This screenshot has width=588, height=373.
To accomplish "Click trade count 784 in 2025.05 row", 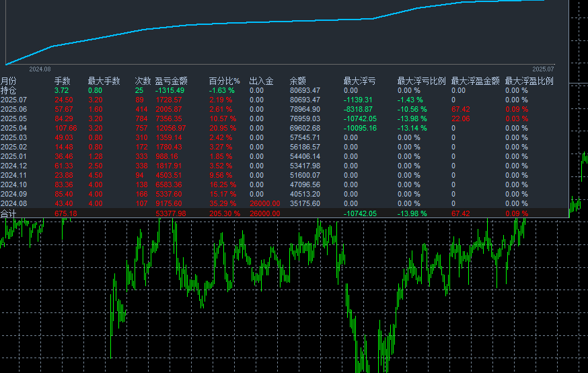I will point(141,119).
